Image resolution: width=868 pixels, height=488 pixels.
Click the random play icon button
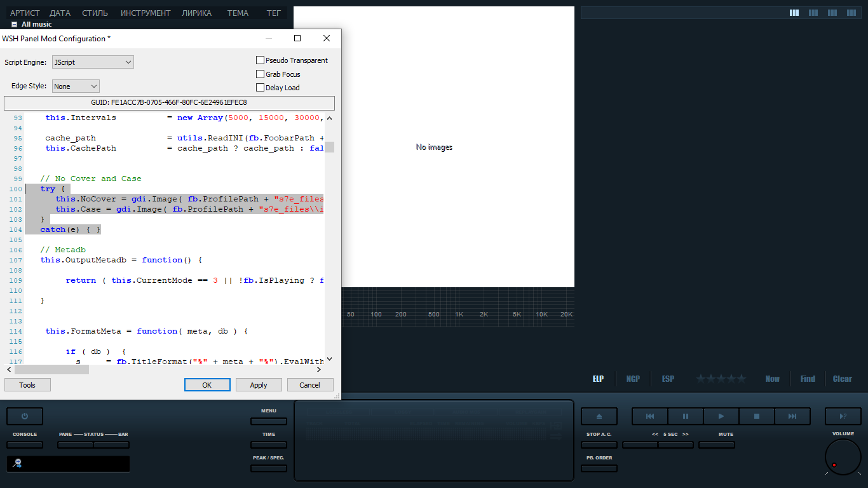(843, 416)
